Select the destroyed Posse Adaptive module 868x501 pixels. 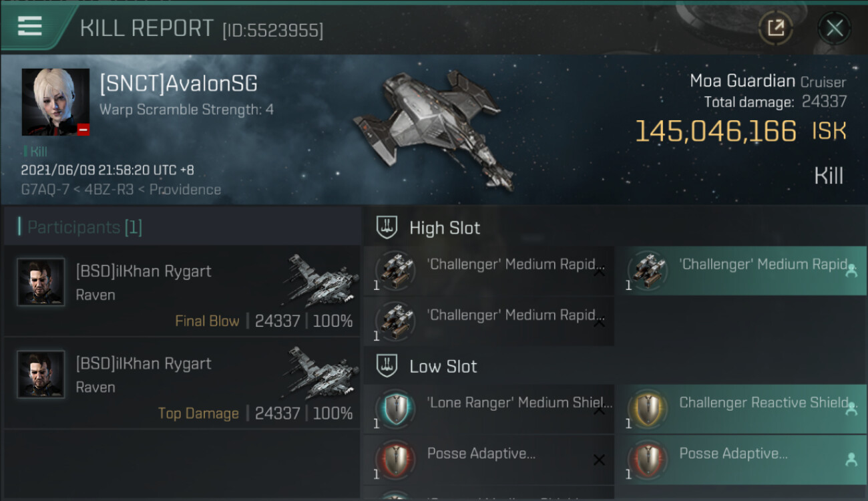[x=489, y=460]
